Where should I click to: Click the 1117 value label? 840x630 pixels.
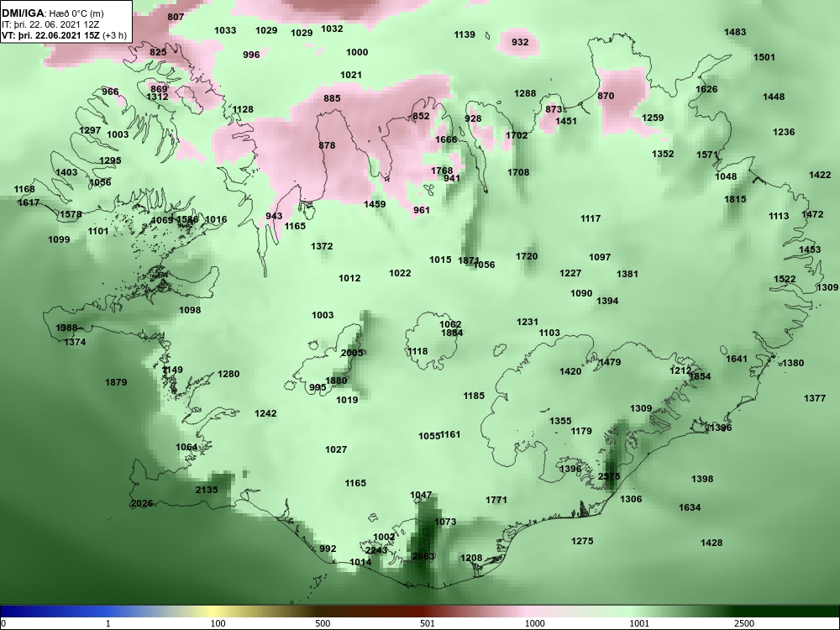(x=591, y=218)
